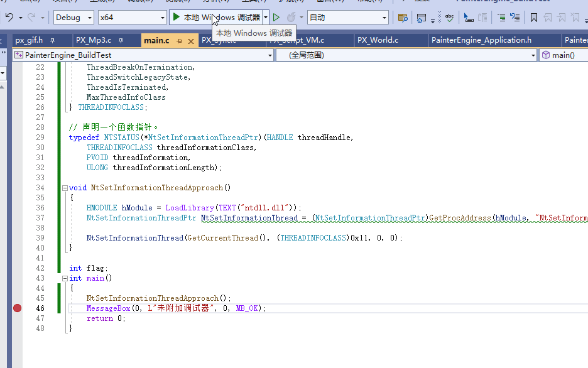The height and width of the screenshot is (368, 588).
Task: Click the Redo arrow icon
Action: 30,17
